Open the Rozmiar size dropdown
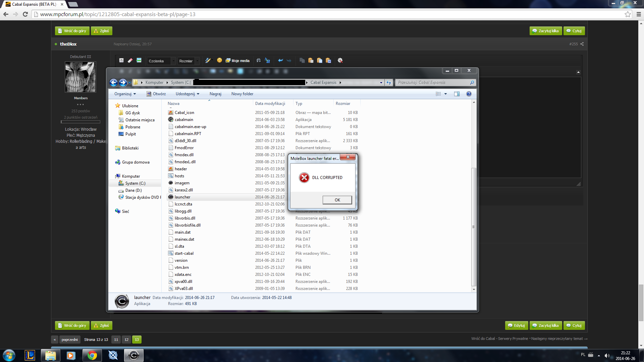The image size is (644, 362). pos(189,61)
